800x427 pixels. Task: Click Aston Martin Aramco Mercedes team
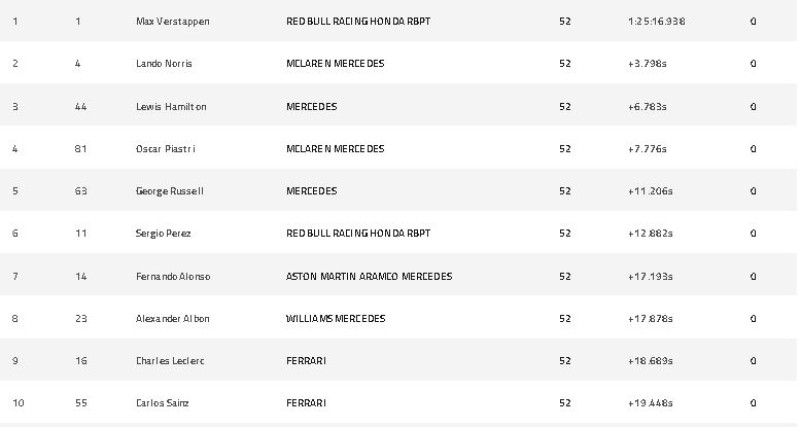coord(369,277)
